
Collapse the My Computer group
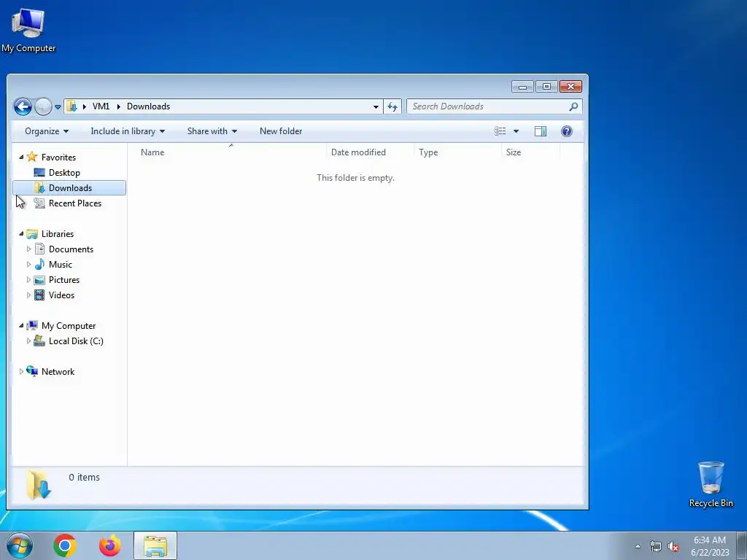[21, 326]
